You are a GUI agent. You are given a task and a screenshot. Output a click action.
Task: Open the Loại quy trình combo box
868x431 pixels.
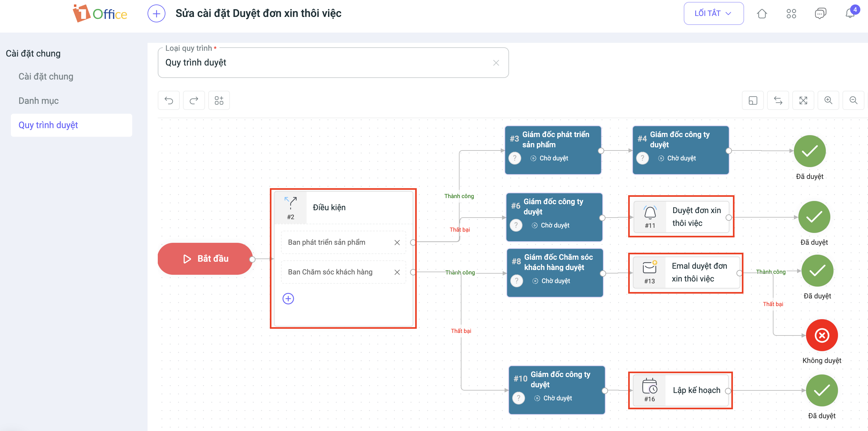click(324, 63)
